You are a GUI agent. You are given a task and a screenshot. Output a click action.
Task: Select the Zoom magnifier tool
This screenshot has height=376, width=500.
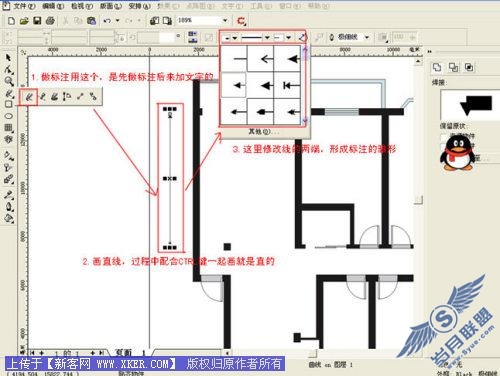(x=9, y=81)
